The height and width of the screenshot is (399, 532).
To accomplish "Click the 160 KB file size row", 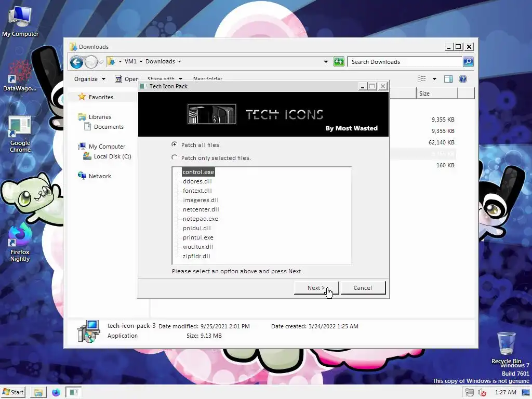I will (x=445, y=165).
